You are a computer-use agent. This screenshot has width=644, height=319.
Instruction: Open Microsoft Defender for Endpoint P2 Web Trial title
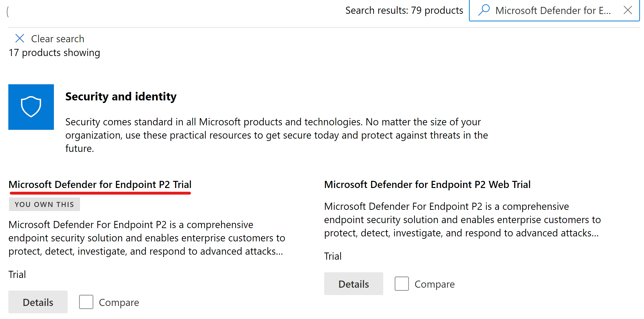[427, 184]
